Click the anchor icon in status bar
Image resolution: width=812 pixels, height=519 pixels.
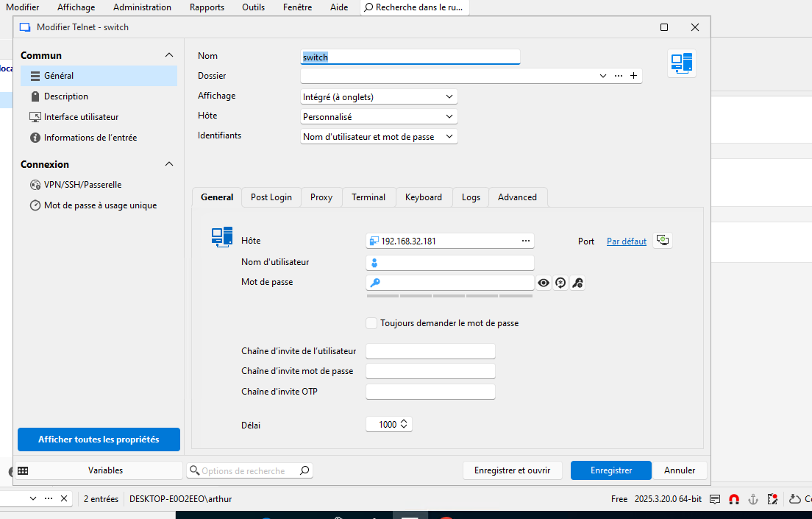click(752, 498)
